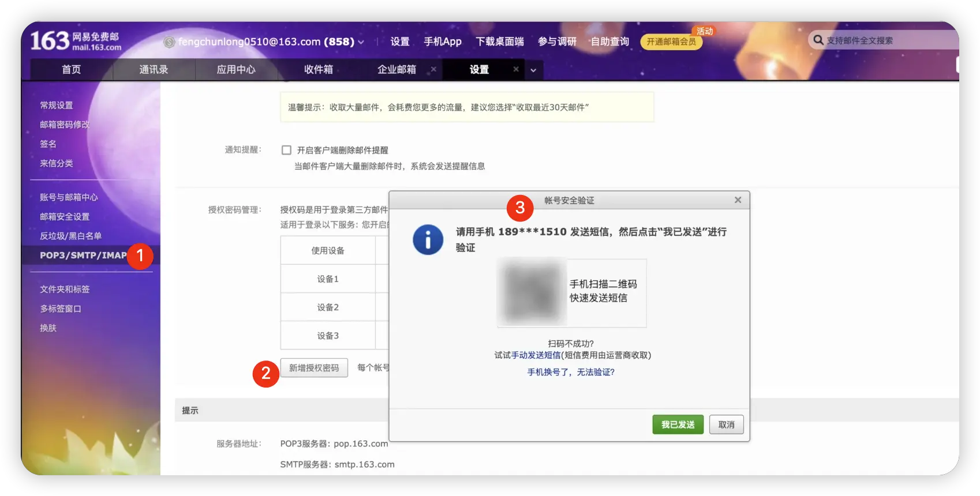This screenshot has width=980, height=496.
Task: Click the 设备3 table cell
Action: pos(328,335)
